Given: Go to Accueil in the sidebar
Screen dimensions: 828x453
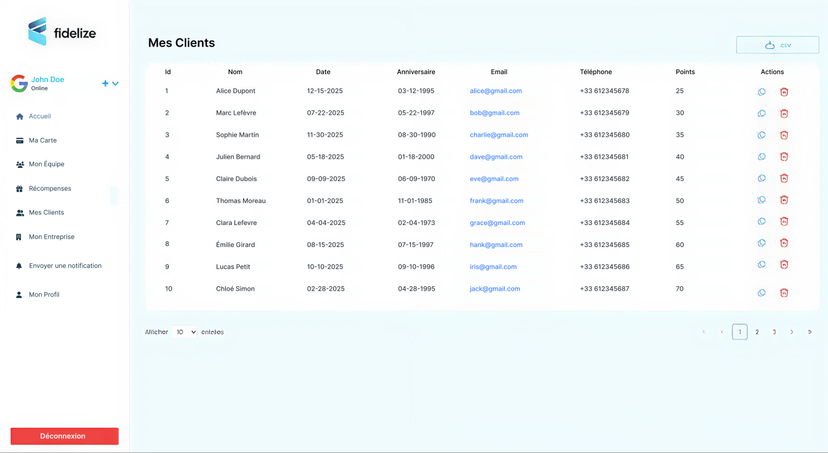Looking at the screenshot, I should pyautogui.click(x=34, y=116).
